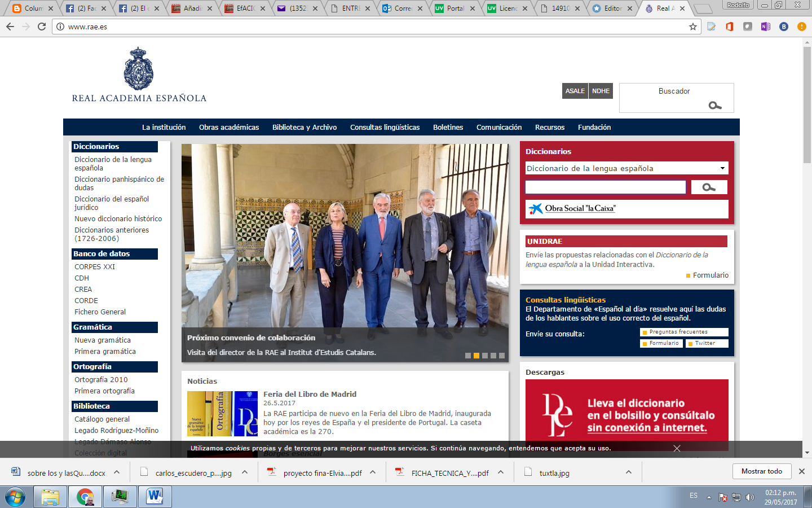
Task: Open Google Chrome from the taskbar
Action: 85,497
